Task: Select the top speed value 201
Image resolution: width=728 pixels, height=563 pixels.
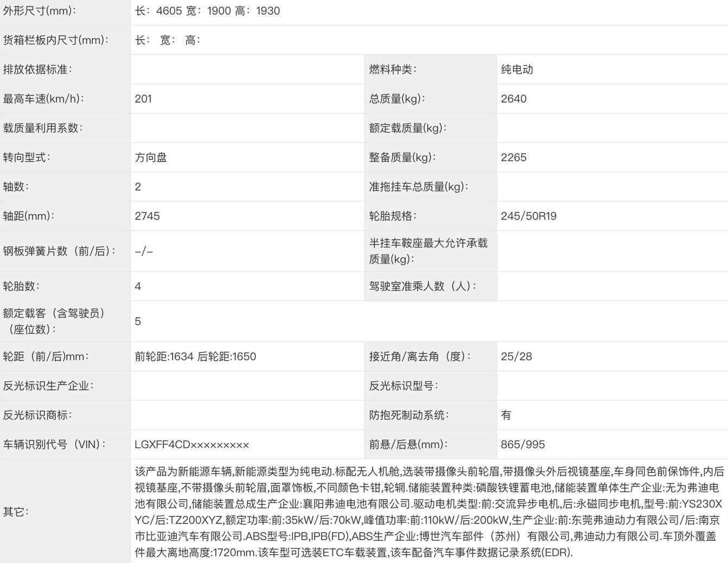Action: click(144, 99)
